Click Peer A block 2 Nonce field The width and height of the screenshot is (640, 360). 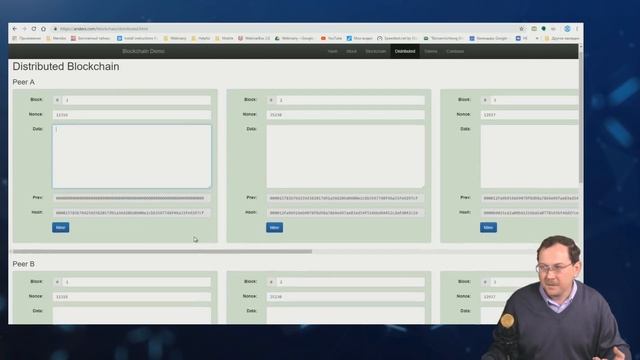346,115
